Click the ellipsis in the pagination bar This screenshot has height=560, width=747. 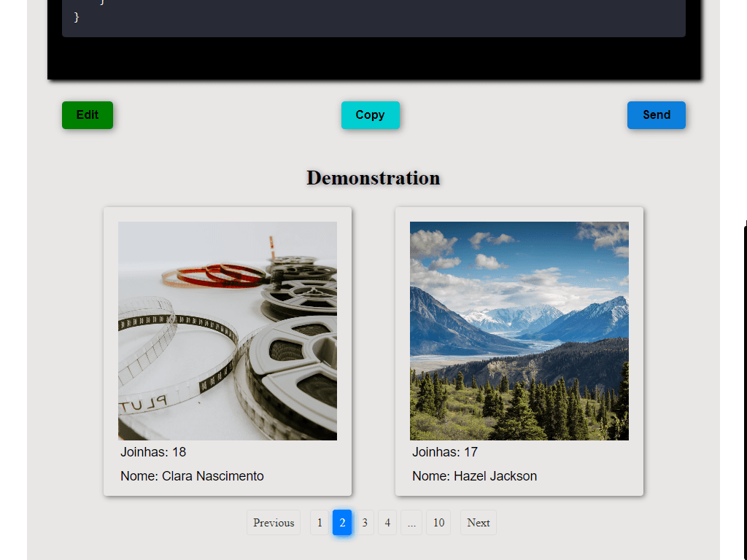(411, 522)
